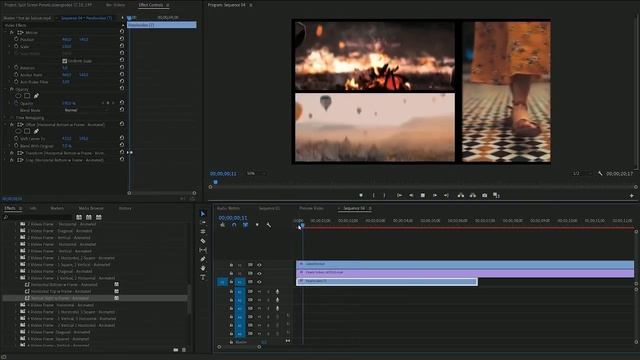The width and height of the screenshot is (640, 360).
Task: Click the Extract button
Action: point(473,196)
